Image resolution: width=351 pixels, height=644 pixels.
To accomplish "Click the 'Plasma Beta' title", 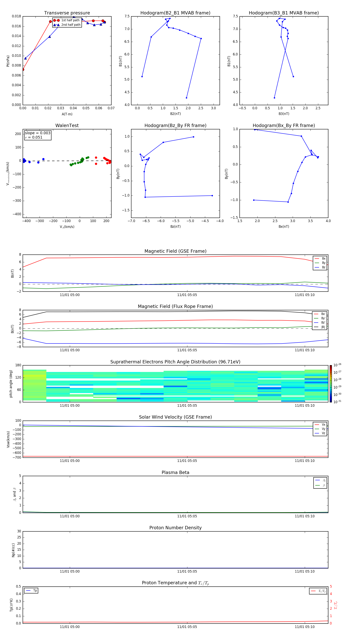I will coord(175,473).
